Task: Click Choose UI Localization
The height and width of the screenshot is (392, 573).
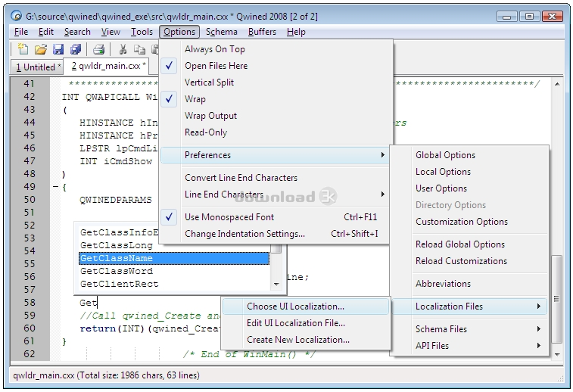Action: click(306, 306)
